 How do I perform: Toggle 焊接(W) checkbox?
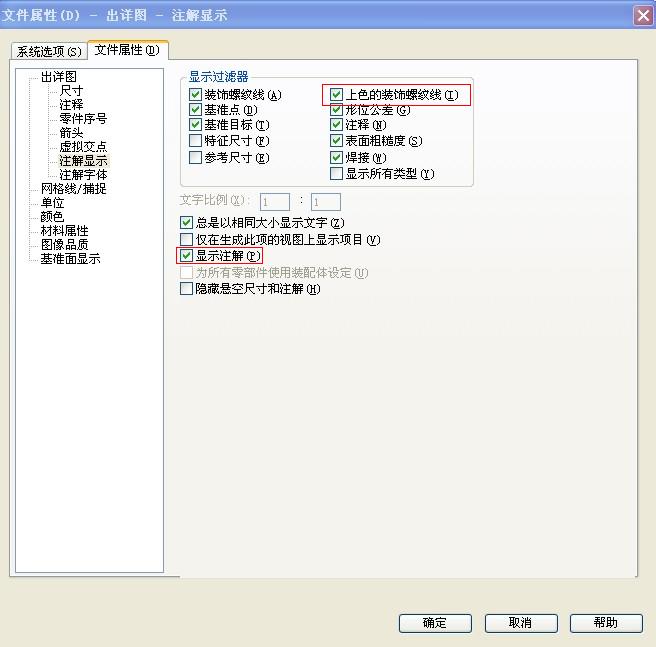tap(336, 157)
